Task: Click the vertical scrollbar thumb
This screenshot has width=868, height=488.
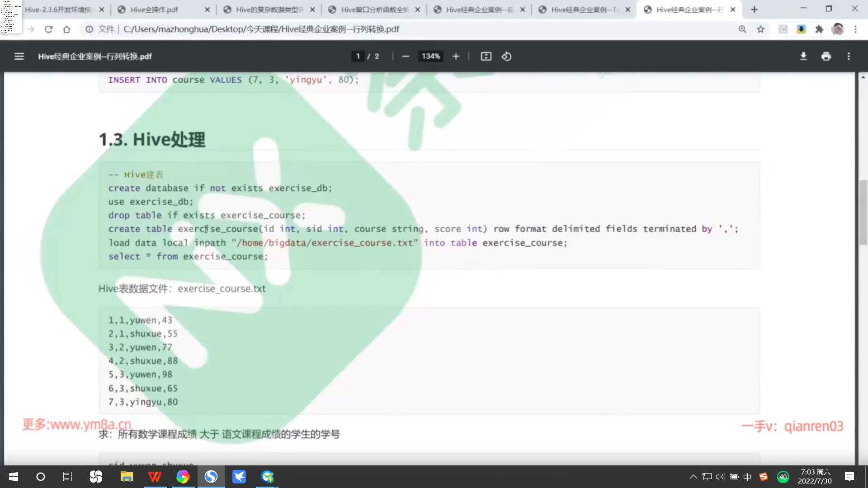Action: 863,212
